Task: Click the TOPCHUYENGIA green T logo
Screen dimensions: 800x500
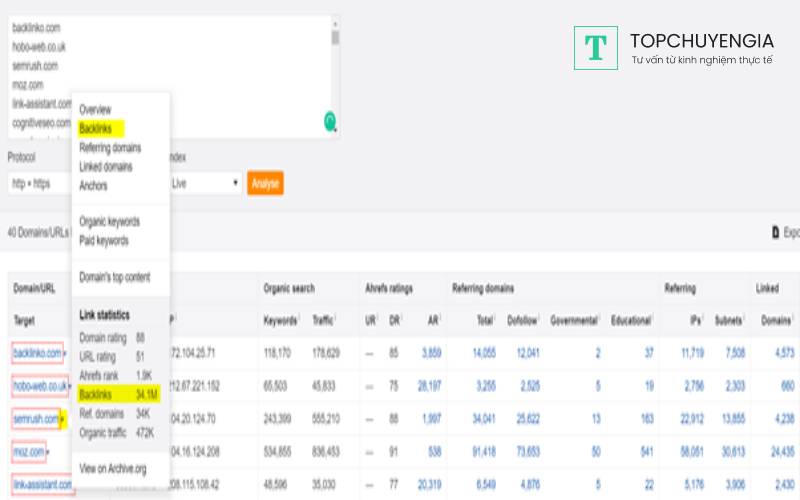Action: click(596, 48)
